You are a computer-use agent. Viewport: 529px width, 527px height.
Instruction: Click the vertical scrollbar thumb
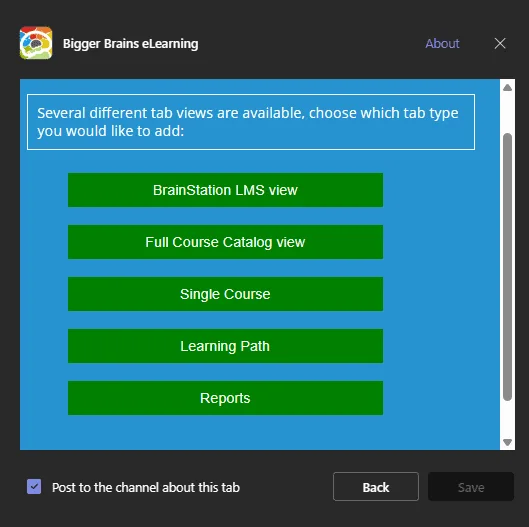tap(507, 267)
